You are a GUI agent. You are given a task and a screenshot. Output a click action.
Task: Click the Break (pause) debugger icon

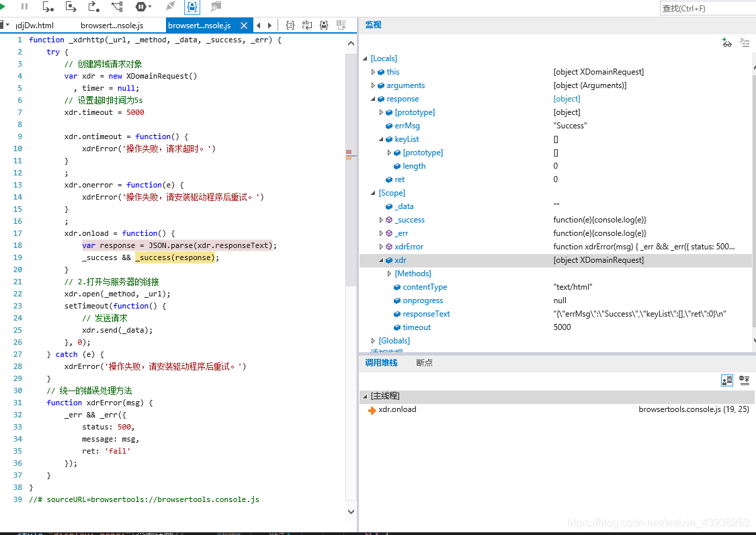pyautogui.click(x=24, y=7)
